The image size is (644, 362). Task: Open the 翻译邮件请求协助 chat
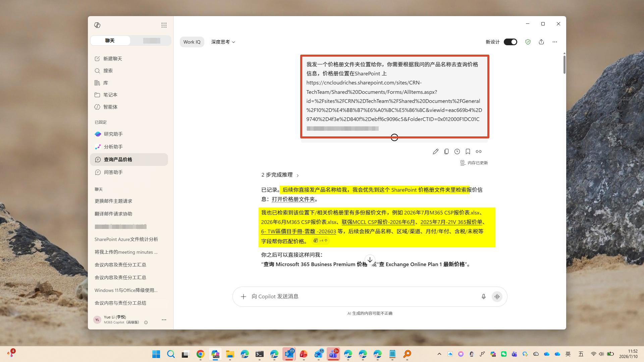point(129,214)
